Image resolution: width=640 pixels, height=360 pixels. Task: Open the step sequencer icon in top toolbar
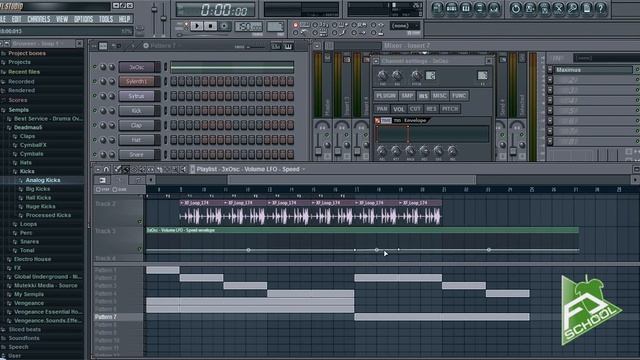(452, 8)
